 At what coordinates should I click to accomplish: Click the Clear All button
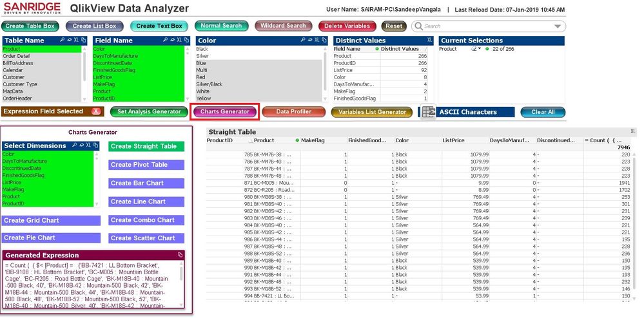point(543,112)
